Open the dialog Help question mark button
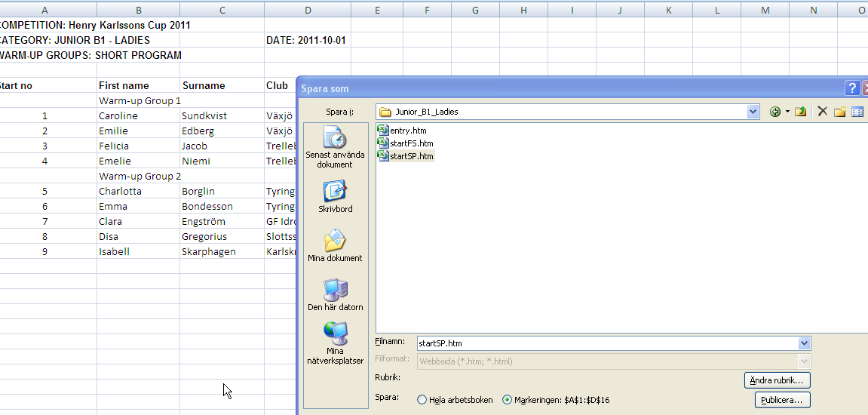 (x=852, y=88)
